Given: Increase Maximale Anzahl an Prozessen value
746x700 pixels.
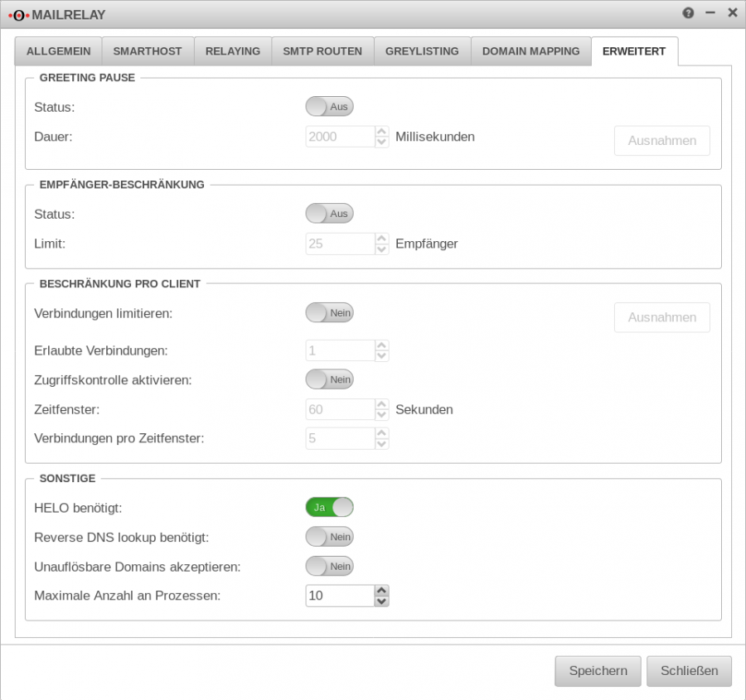Looking at the screenshot, I should (381, 591).
